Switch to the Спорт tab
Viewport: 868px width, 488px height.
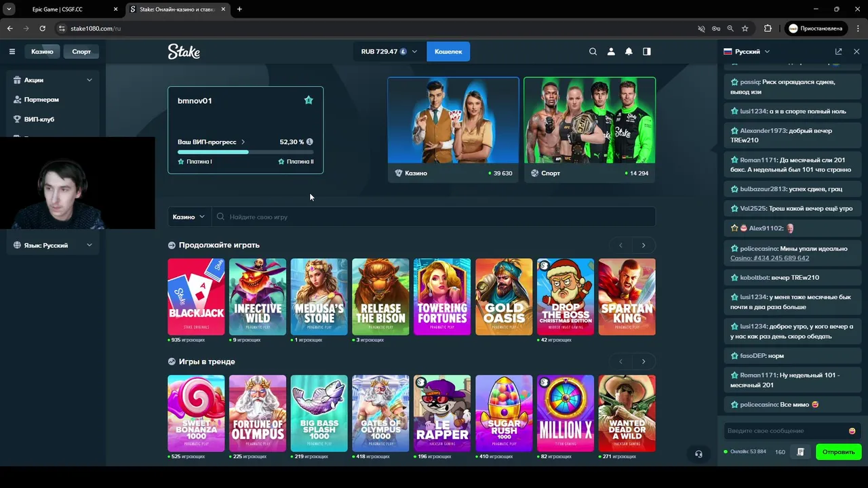81,52
